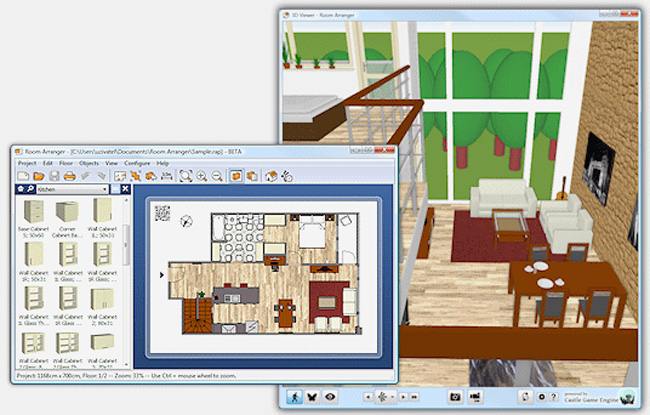The image size is (650, 415).
Task: Click the new project icon
Action: [23, 176]
